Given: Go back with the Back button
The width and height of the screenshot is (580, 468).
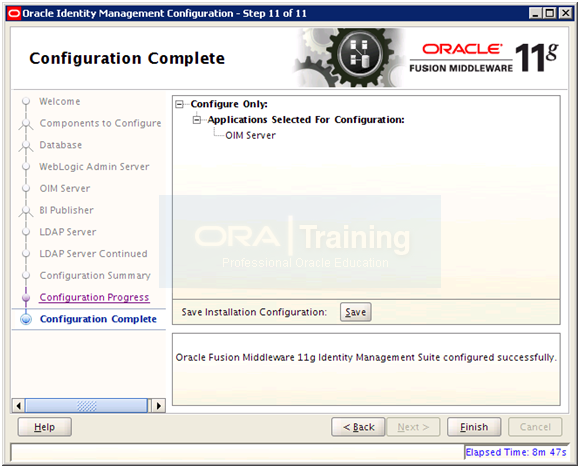Looking at the screenshot, I should 358,427.
